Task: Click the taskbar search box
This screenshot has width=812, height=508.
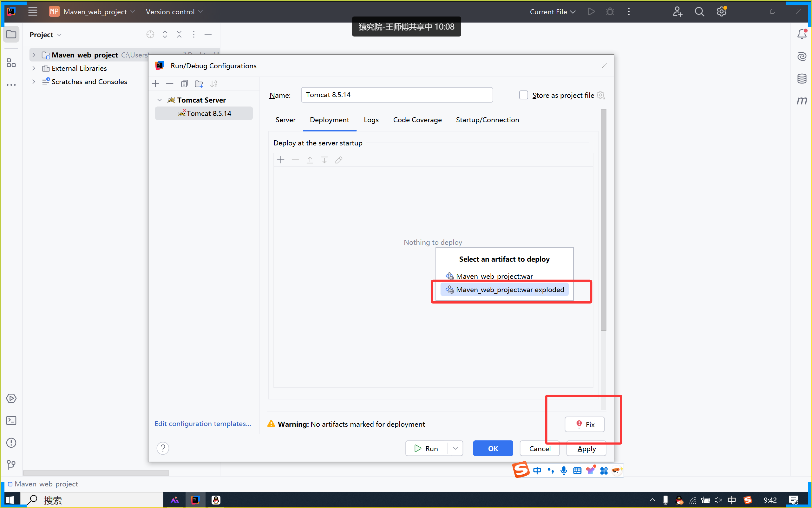Action: coord(92,500)
